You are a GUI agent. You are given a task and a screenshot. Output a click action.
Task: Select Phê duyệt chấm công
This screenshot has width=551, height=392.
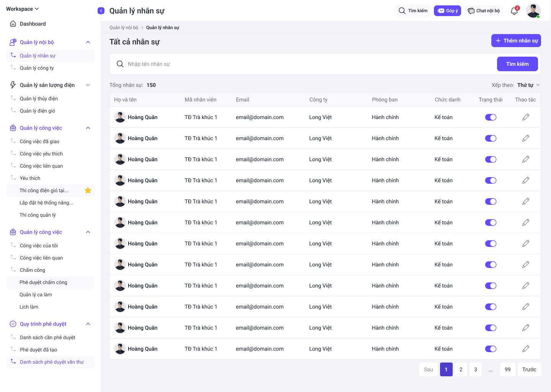(51, 282)
